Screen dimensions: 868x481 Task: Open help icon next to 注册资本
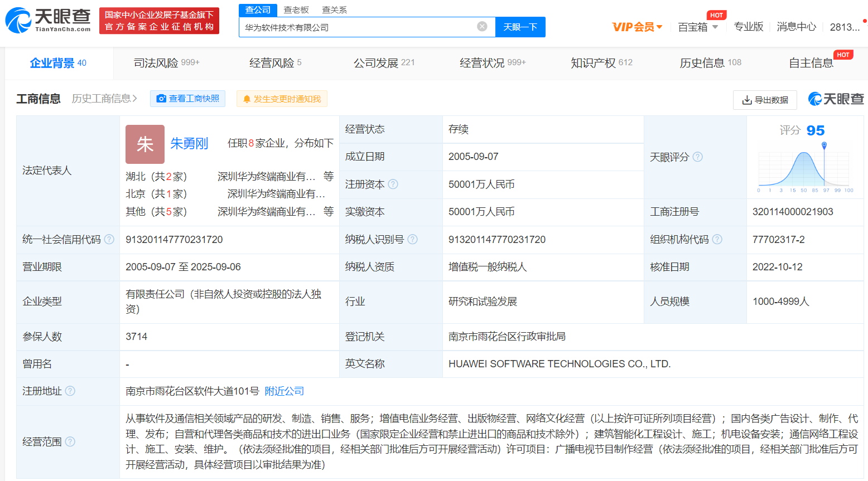click(x=393, y=184)
